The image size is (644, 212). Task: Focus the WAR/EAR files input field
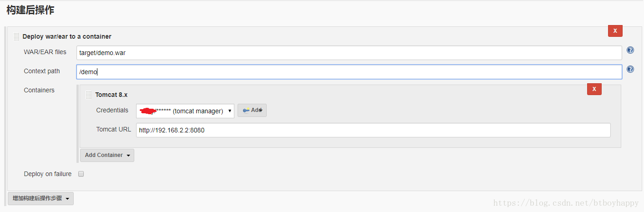pos(349,53)
